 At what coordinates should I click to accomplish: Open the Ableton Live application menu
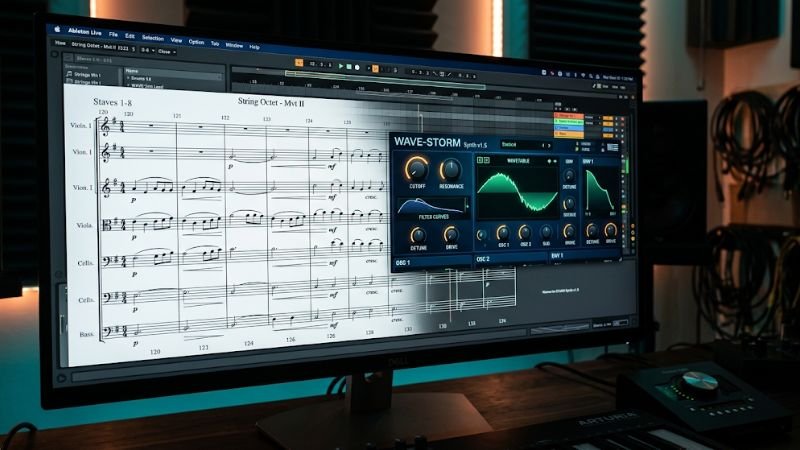click(85, 32)
